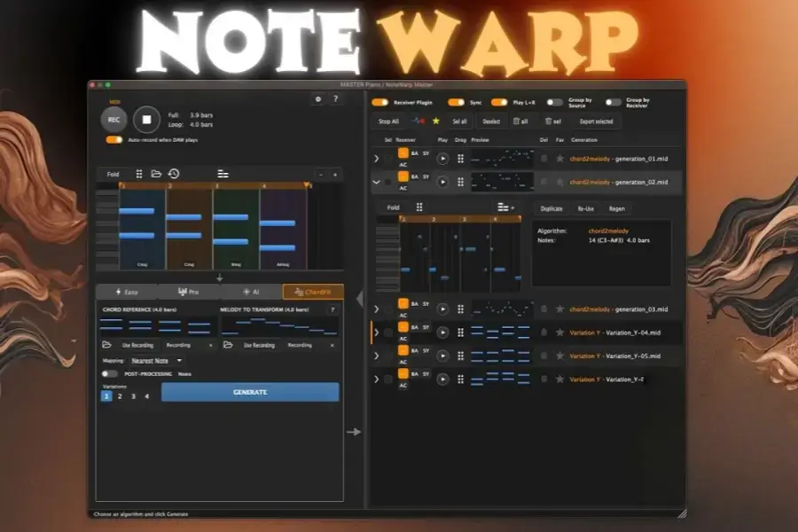Screen dimensions: 798x532
Task: Click the Deselect button
Action: coord(491,121)
